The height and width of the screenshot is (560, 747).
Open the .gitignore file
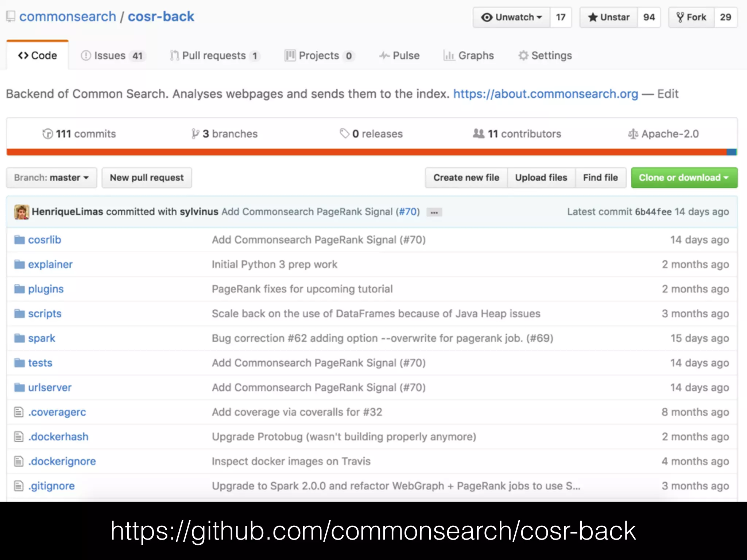[52, 486]
